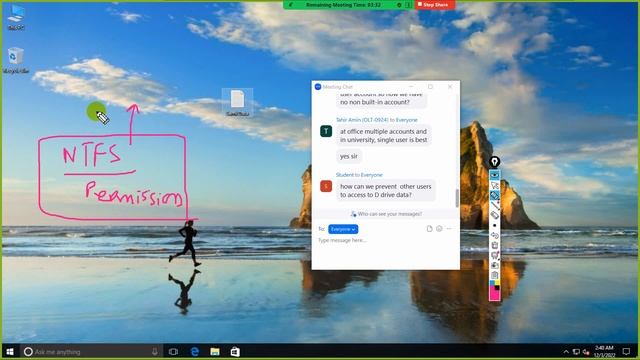Toggle the eye visibility tool in annotation toolbar

coord(494,175)
